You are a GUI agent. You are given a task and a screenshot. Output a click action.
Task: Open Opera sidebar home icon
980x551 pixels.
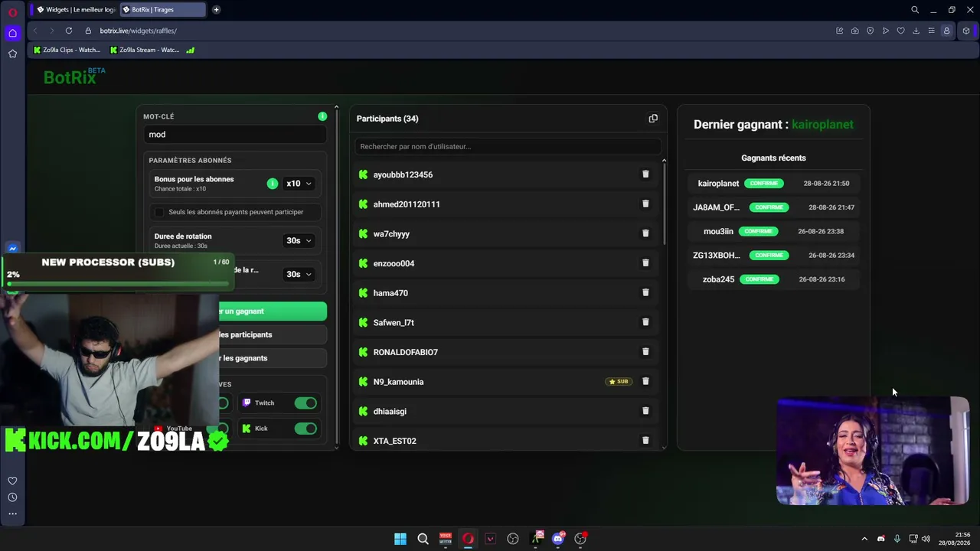[12, 33]
